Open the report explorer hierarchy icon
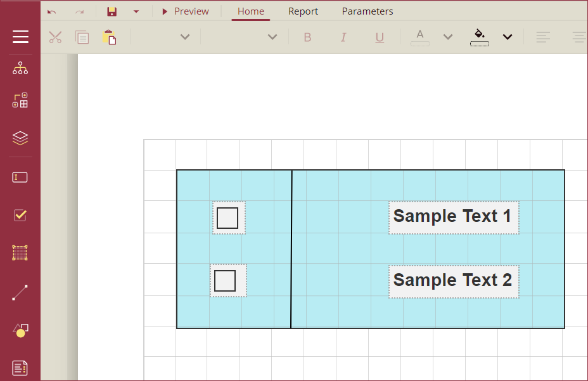The image size is (588, 381). (x=20, y=68)
